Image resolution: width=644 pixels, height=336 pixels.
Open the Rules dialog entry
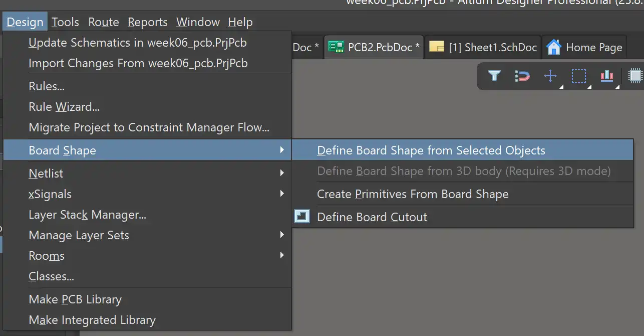[x=47, y=86]
